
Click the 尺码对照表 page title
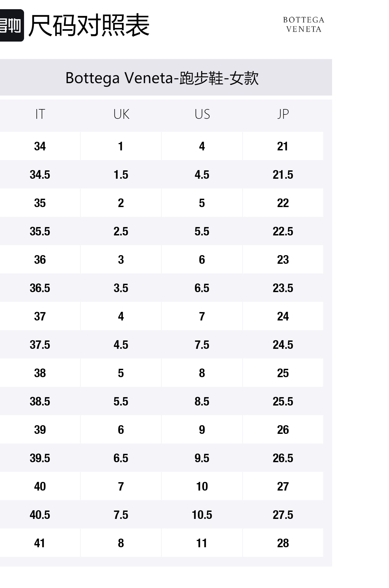(89, 26)
